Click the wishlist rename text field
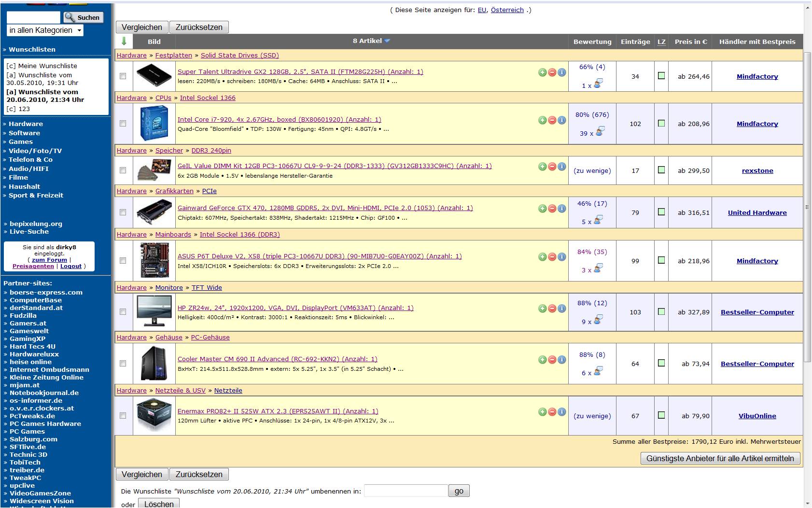This screenshot has width=812, height=508. tap(406, 491)
